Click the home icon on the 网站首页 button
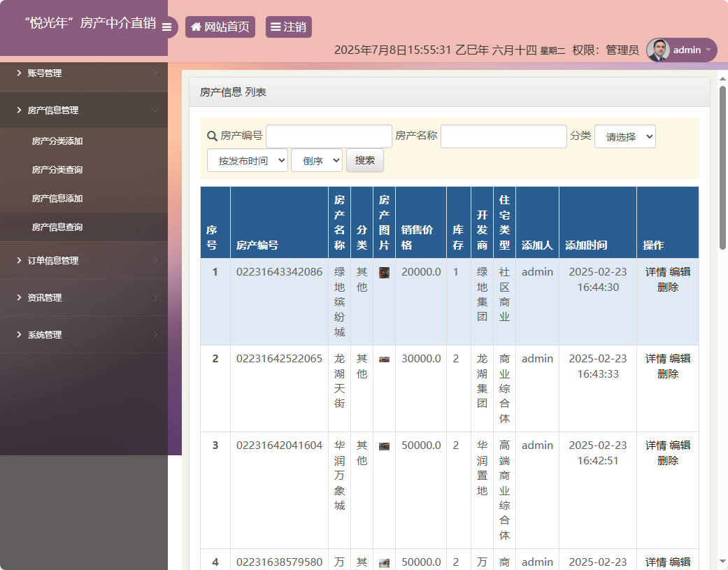Screen dimensions: 728x570 [x=195, y=27]
